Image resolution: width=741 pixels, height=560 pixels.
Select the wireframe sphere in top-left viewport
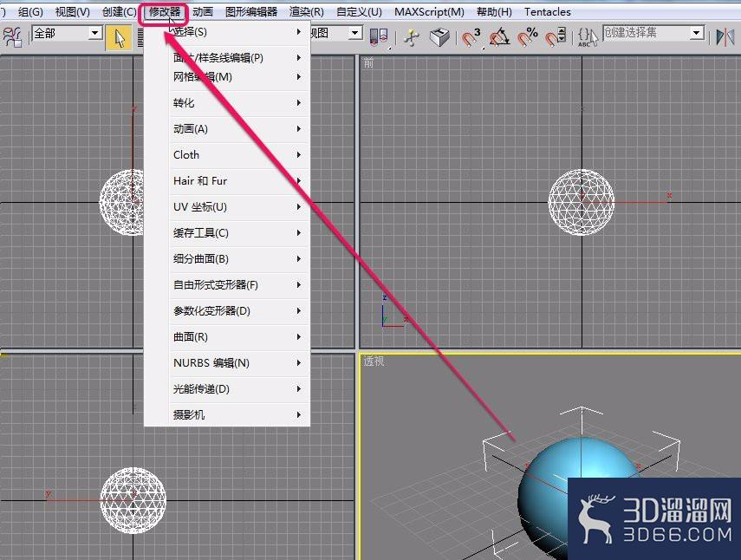pos(121,202)
